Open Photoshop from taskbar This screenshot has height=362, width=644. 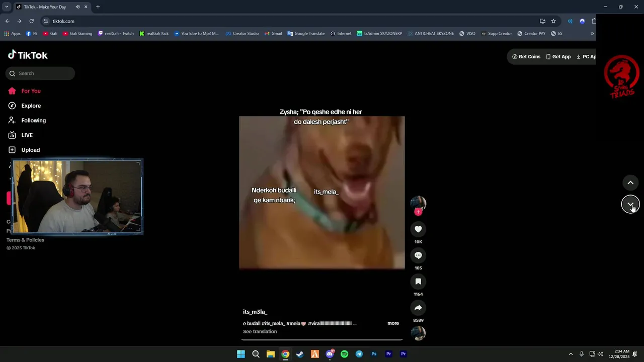point(374,354)
